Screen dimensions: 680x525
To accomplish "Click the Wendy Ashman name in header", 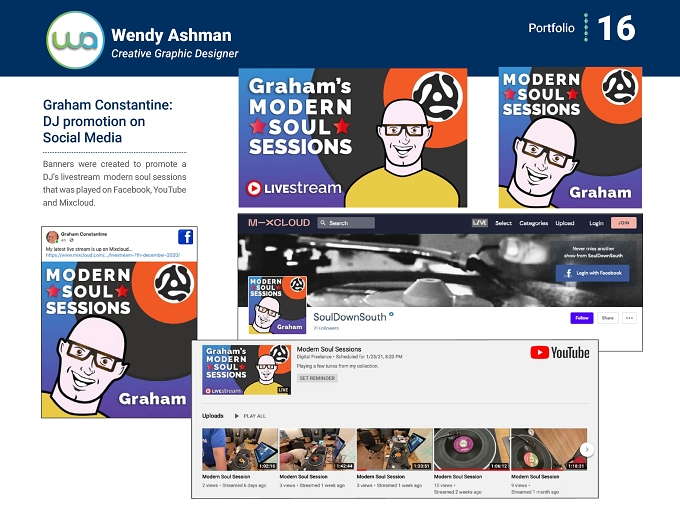I will coord(171,35).
